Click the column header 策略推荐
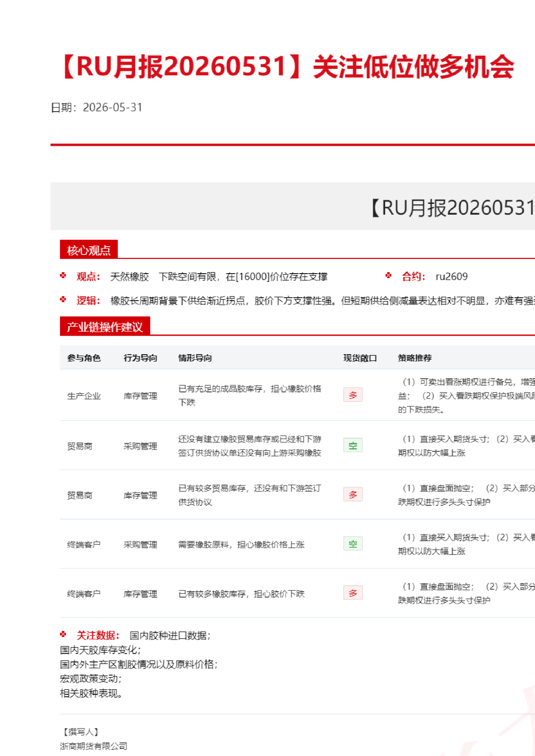The height and width of the screenshot is (756, 535). click(x=415, y=358)
